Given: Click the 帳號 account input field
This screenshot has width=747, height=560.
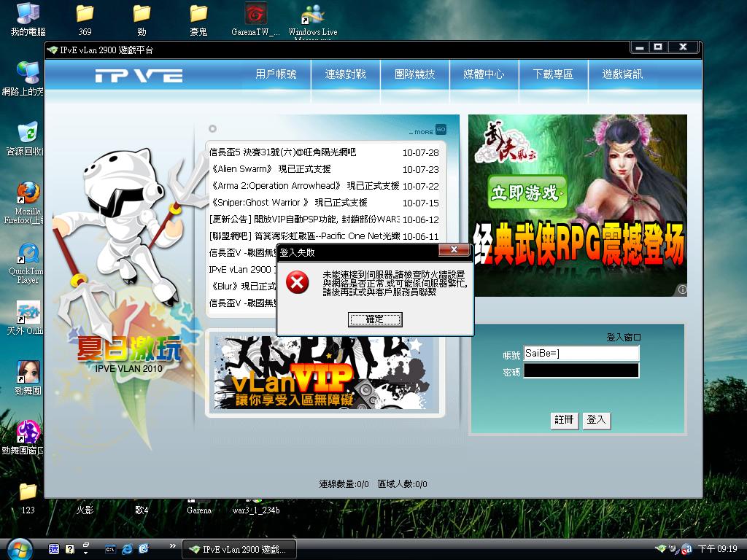Looking at the screenshot, I should 581,354.
